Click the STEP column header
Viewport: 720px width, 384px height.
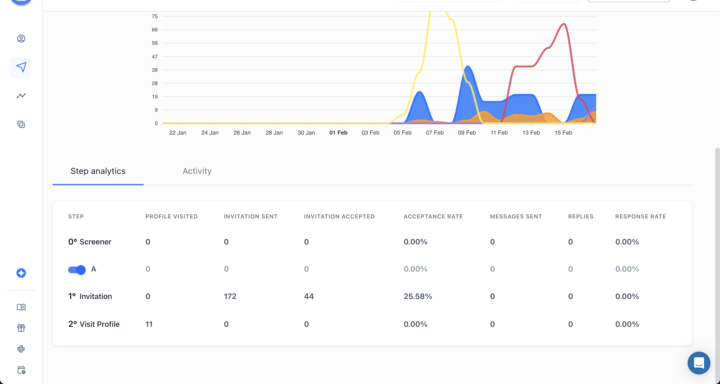[76, 216]
